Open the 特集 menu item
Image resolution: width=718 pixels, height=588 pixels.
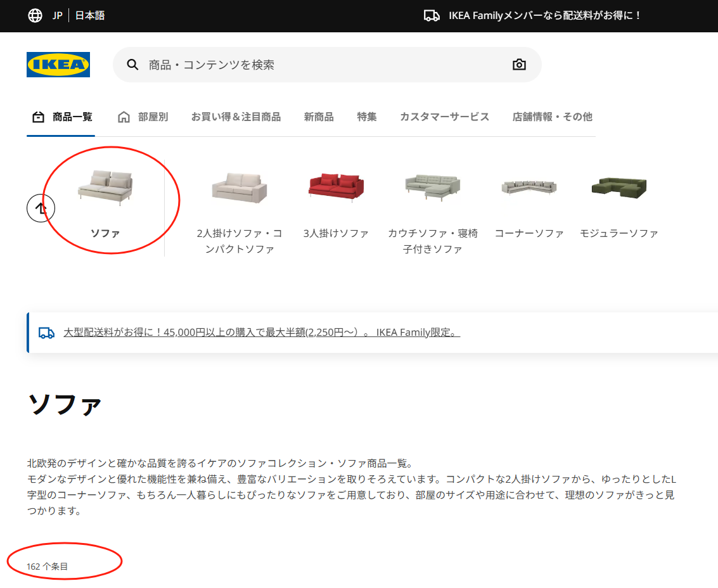[x=366, y=117]
